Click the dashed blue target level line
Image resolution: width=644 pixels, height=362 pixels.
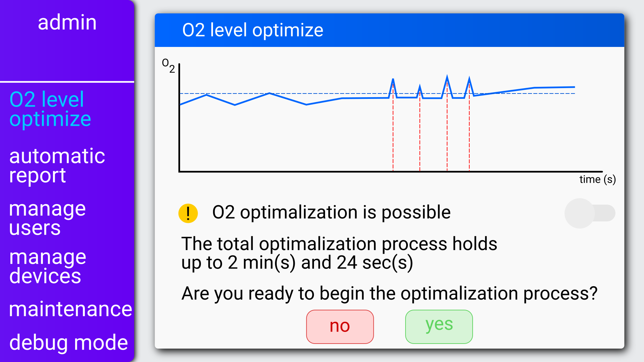coord(377,94)
